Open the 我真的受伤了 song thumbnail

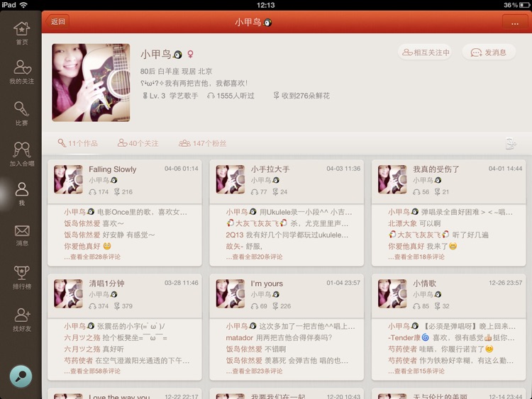392,179
